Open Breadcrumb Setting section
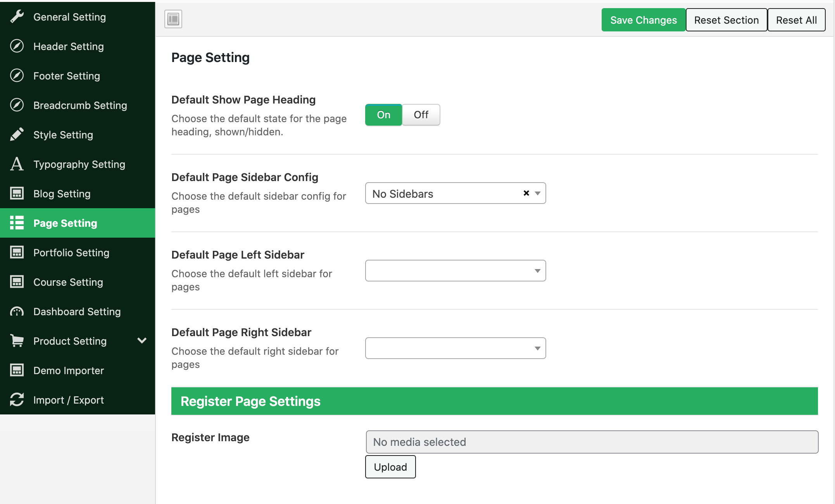Image resolution: width=835 pixels, height=504 pixels. [x=78, y=105]
